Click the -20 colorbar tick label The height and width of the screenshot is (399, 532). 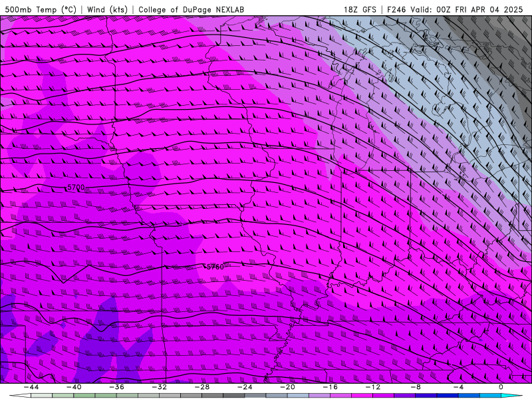coord(287,387)
